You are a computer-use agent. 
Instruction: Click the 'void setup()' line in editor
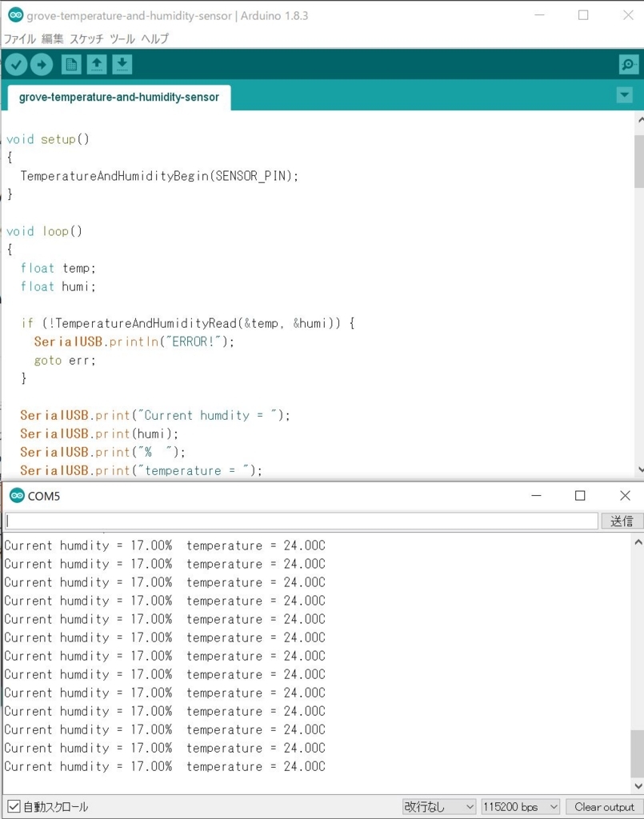pos(48,139)
